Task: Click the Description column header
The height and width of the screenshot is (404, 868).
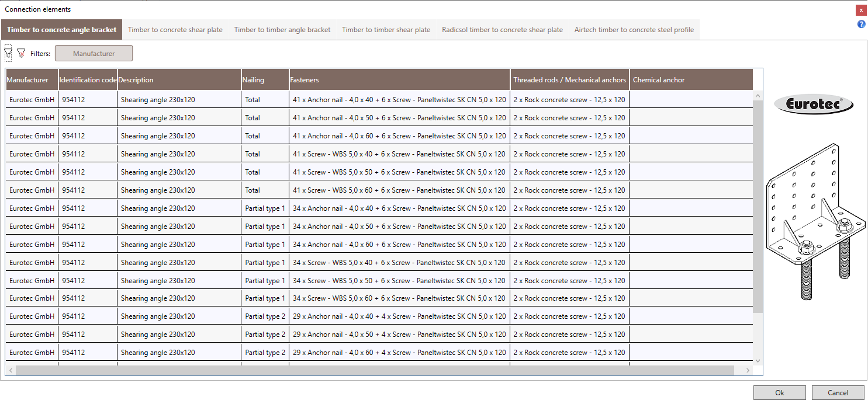Action: [179, 80]
